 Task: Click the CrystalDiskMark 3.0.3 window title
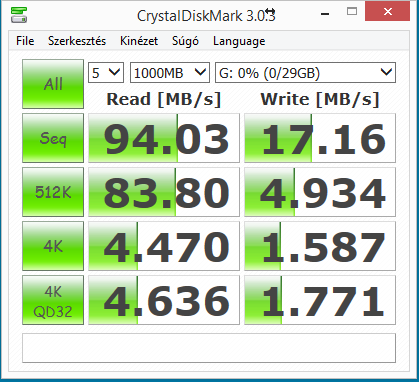(x=206, y=16)
